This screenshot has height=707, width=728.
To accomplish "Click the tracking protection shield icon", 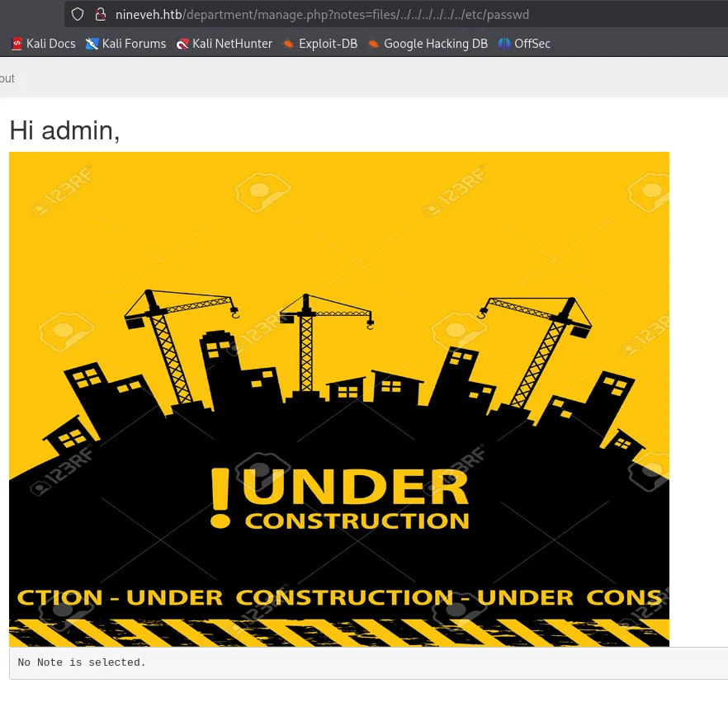I will [x=78, y=14].
